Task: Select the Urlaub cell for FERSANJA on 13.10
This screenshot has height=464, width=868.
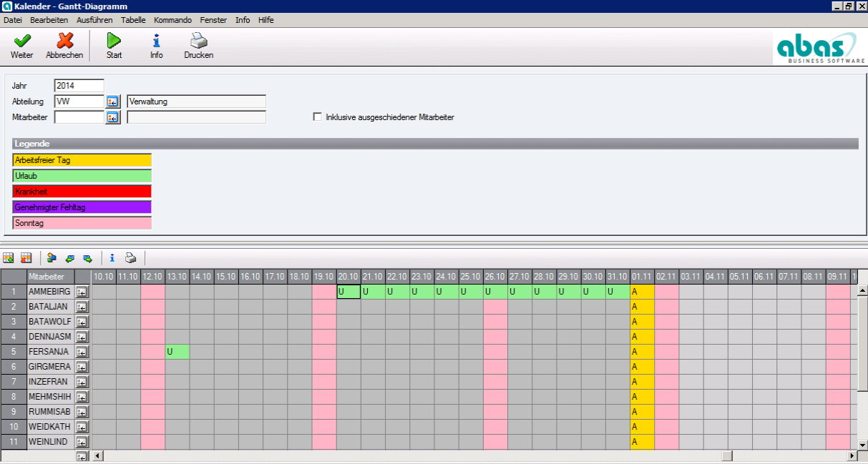Action: (177, 352)
